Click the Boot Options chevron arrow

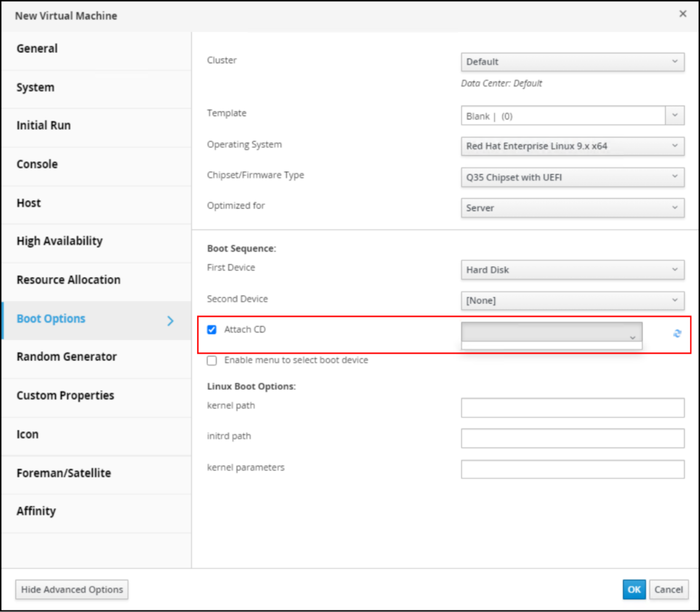click(170, 321)
